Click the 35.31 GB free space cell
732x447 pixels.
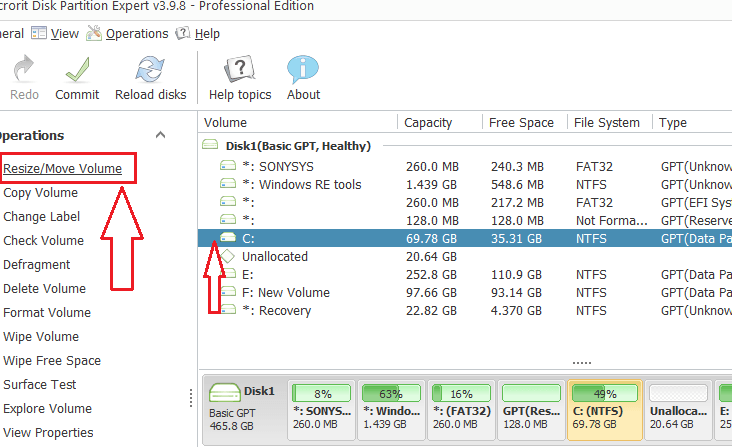(x=516, y=238)
